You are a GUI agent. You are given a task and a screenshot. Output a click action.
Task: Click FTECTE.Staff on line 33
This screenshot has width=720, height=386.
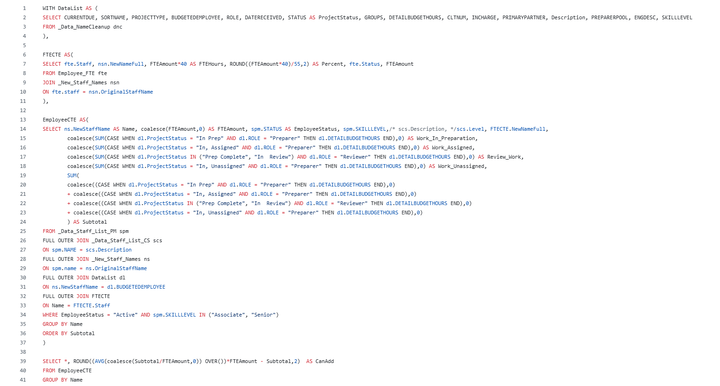coord(92,305)
